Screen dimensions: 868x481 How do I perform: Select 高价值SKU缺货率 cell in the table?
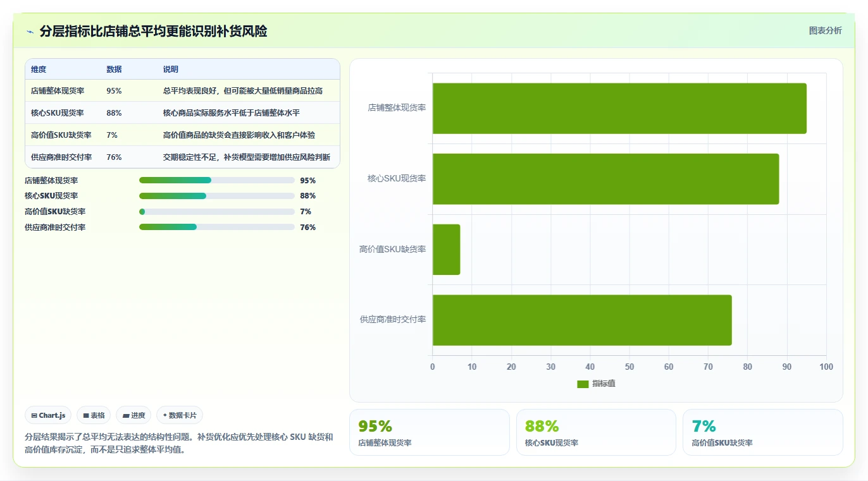coord(61,135)
